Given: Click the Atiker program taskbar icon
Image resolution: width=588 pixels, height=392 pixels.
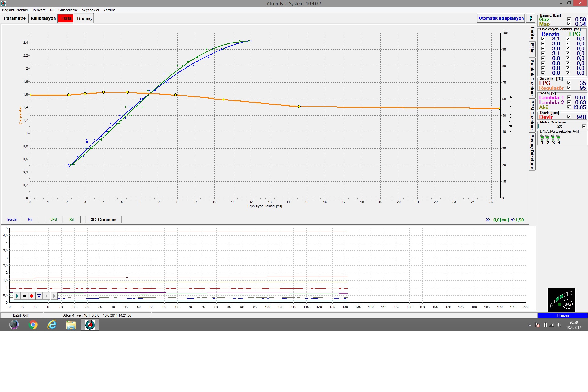Looking at the screenshot, I should pyautogui.click(x=90, y=325).
